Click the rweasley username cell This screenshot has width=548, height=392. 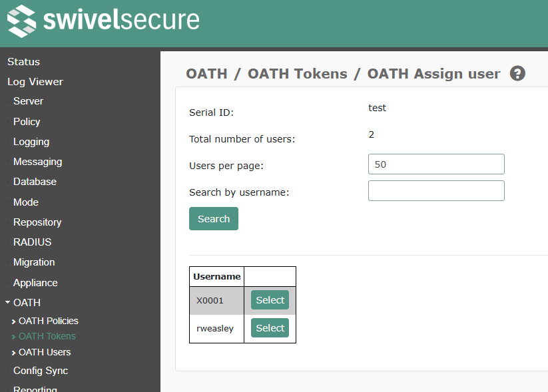pyautogui.click(x=216, y=329)
